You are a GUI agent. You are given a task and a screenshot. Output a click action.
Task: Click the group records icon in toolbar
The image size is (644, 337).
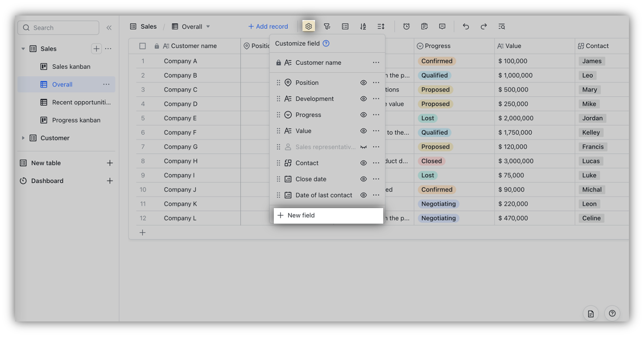[345, 26]
